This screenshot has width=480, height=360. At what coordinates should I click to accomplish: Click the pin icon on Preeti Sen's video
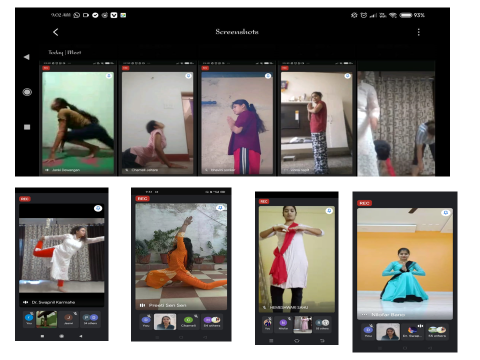point(220,208)
